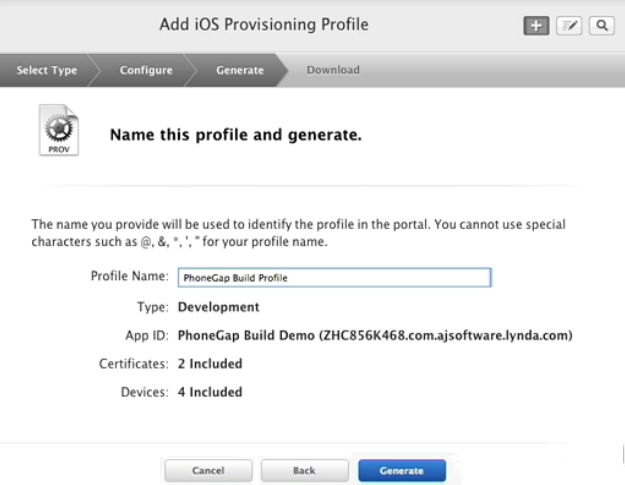This screenshot has width=625, height=485.
Task: Click the 'Type:' label
Action: click(x=153, y=307)
